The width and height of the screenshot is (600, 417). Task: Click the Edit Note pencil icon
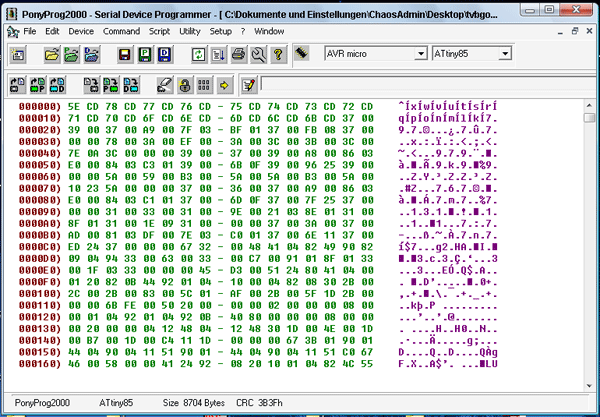point(249,85)
